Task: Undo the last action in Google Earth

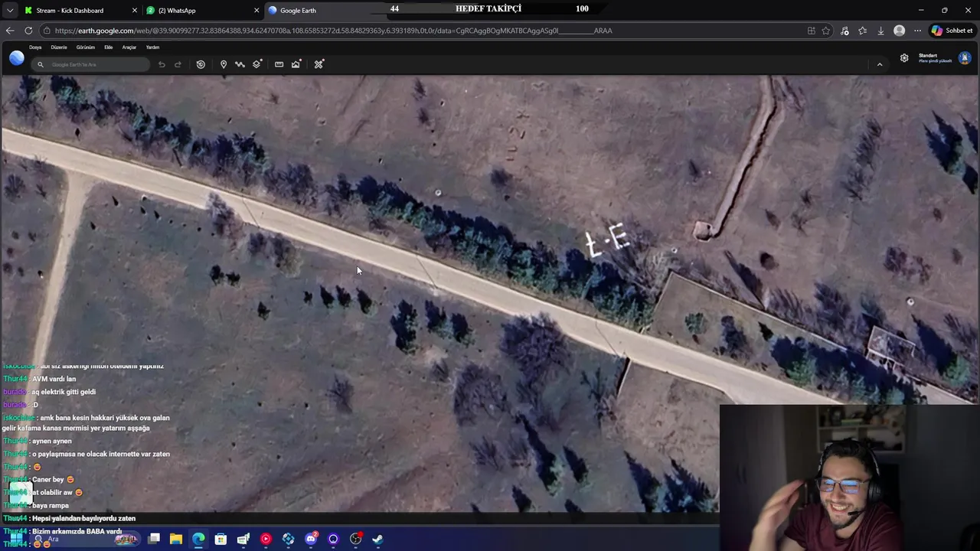Action: (162, 64)
